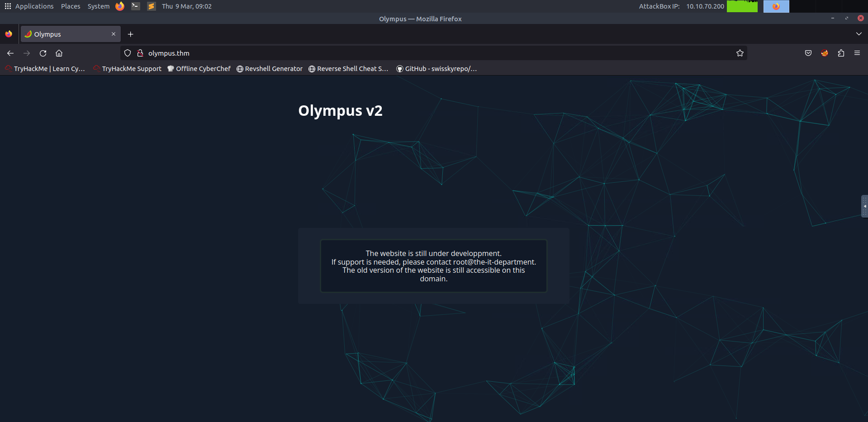Open Firefox from the top panel

click(x=119, y=6)
